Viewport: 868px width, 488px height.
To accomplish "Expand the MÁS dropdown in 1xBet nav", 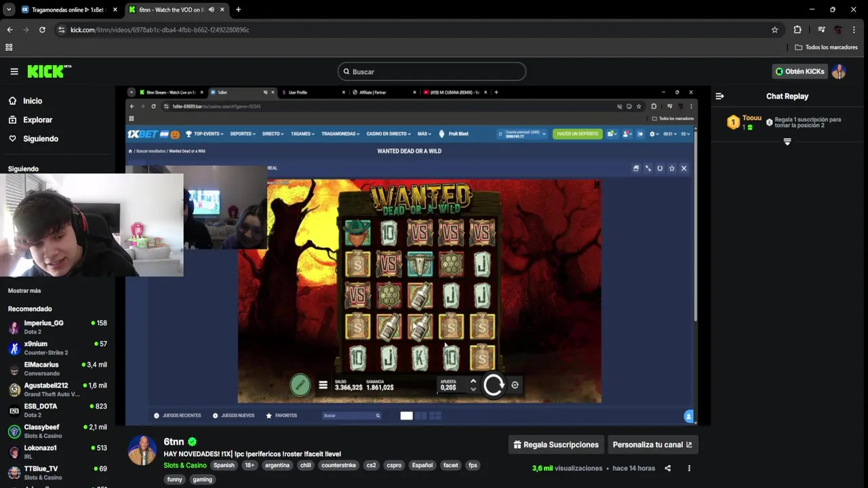I will (x=425, y=134).
